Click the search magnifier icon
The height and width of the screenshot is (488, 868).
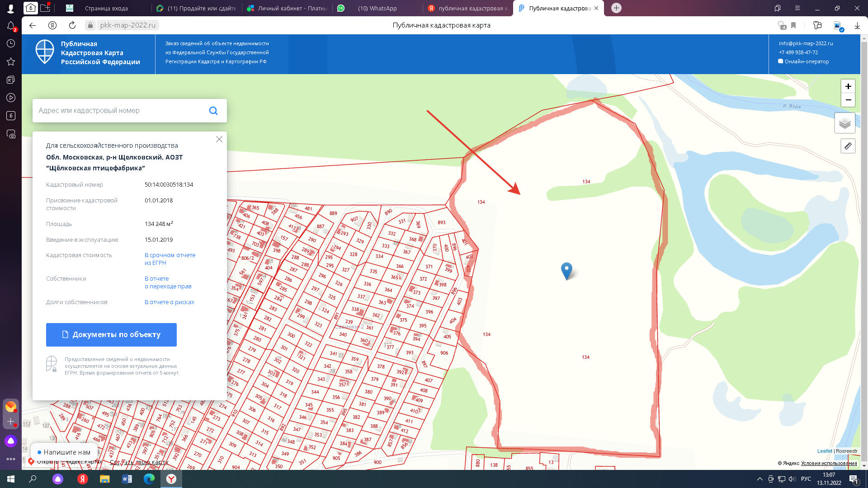[x=213, y=111]
